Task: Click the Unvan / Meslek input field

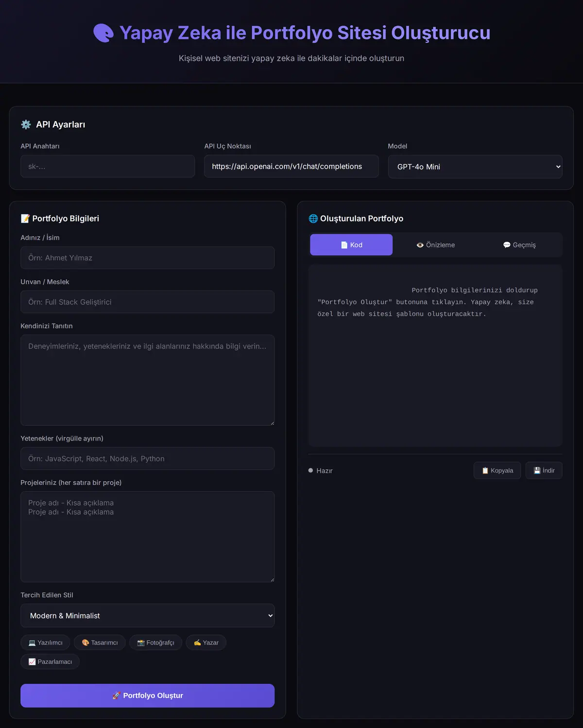Action: tap(147, 302)
